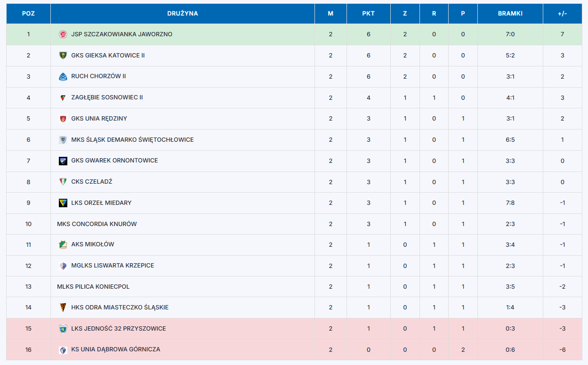Click the Śląsk Demarko Świętochłowice crest
The width and height of the screenshot is (588, 365).
[x=63, y=140]
